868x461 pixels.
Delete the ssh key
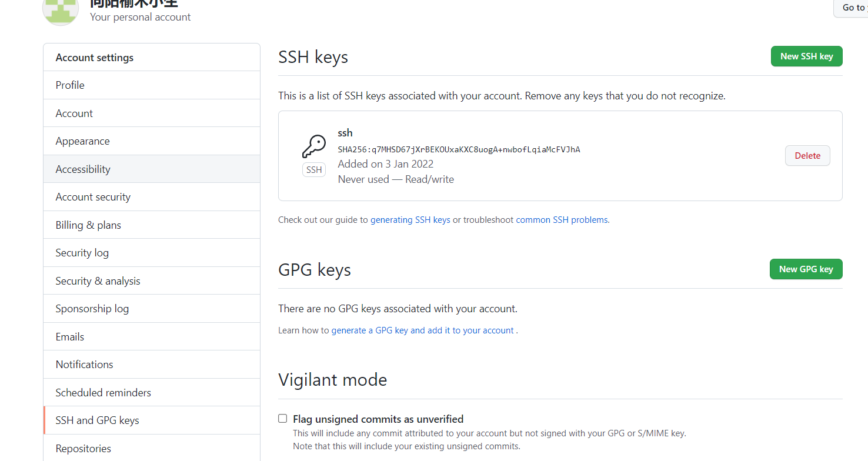tap(807, 156)
